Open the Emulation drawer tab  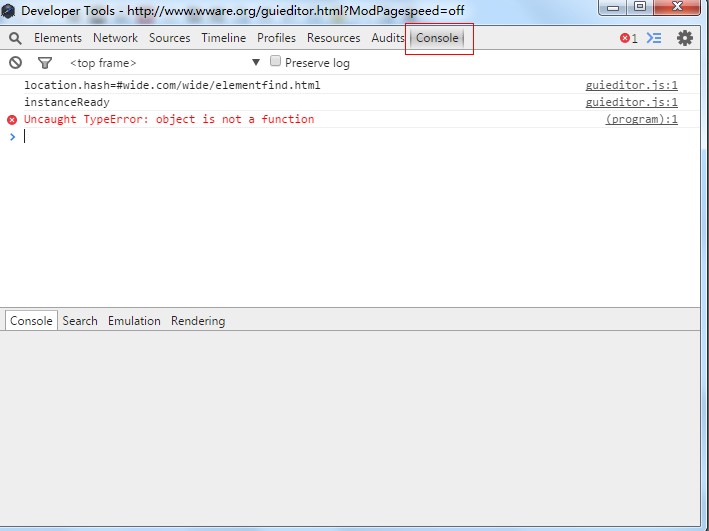point(134,321)
